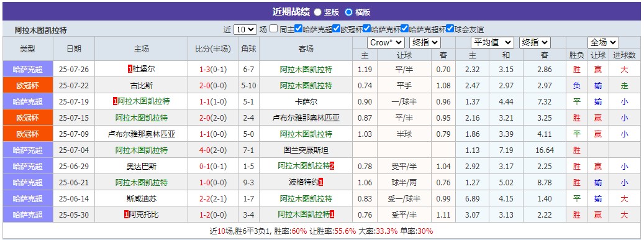The image size is (644, 240).
Task: Click the 卡萨尔 away team link
Action: 306,101
